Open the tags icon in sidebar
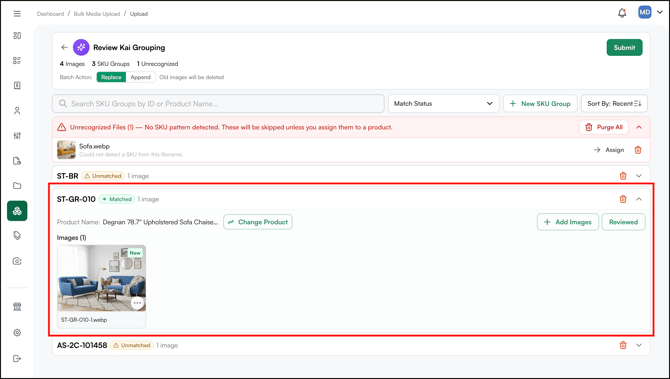670x379 pixels. pos(17,235)
